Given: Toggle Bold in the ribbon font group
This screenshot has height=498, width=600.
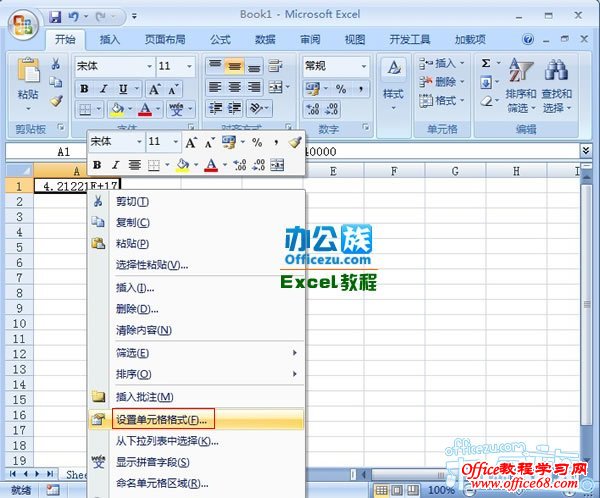Looking at the screenshot, I should pyautogui.click(x=84, y=89).
